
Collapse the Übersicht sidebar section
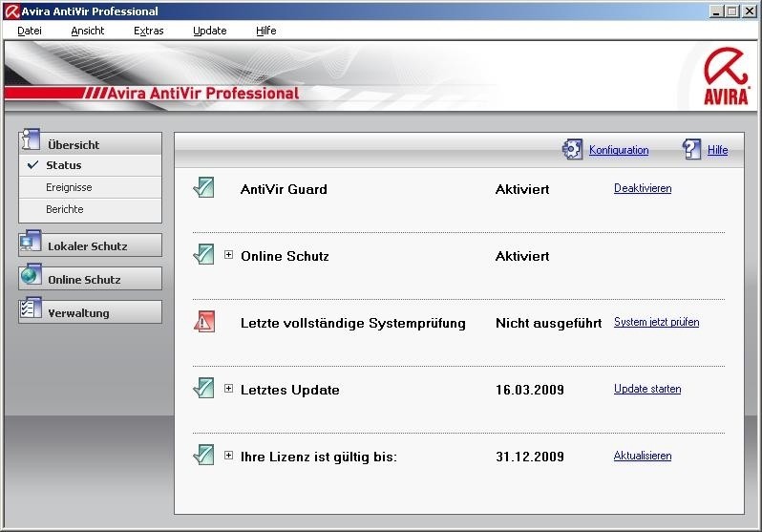(x=91, y=144)
